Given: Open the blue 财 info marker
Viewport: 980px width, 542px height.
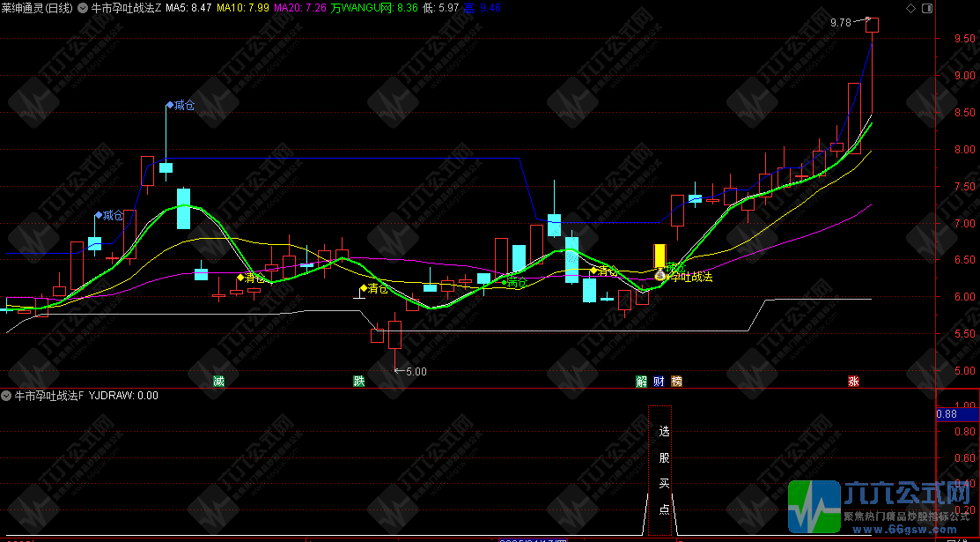Looking at the screenshot, I should [659, 382].
